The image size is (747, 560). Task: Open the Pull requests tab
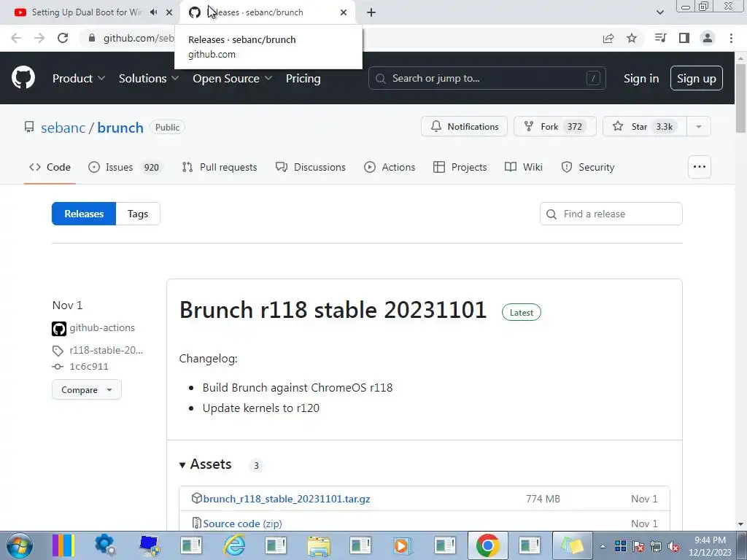[220, 167]
